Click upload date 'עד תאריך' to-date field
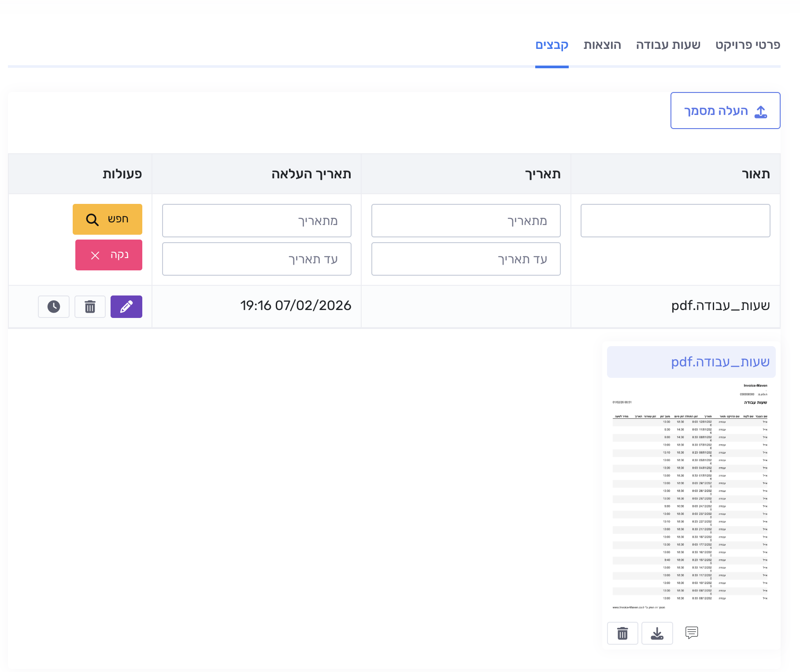Viewport: 800px width, 672px height. (256, 259)
